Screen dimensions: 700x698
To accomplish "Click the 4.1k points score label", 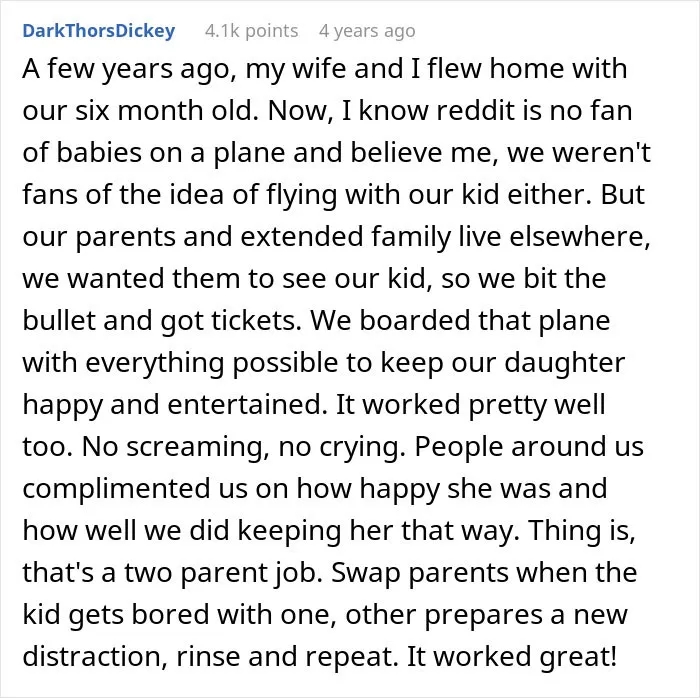I will (x=251, y=31).
